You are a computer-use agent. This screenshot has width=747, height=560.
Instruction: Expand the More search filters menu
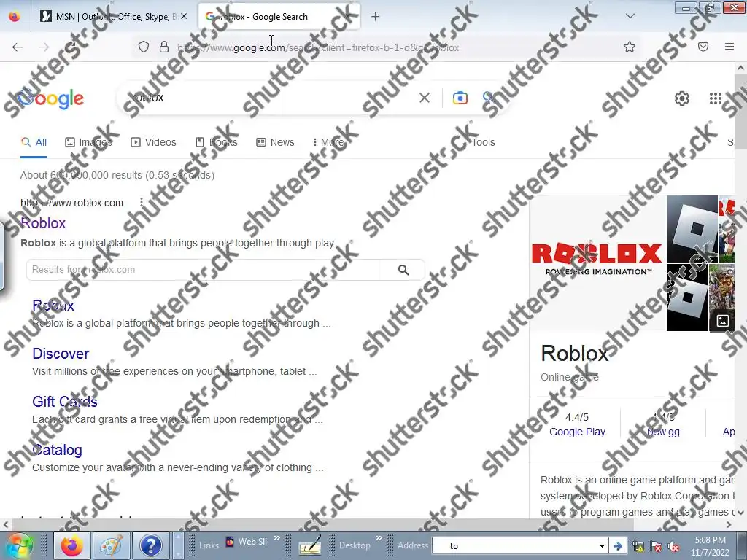pos(329,142)
